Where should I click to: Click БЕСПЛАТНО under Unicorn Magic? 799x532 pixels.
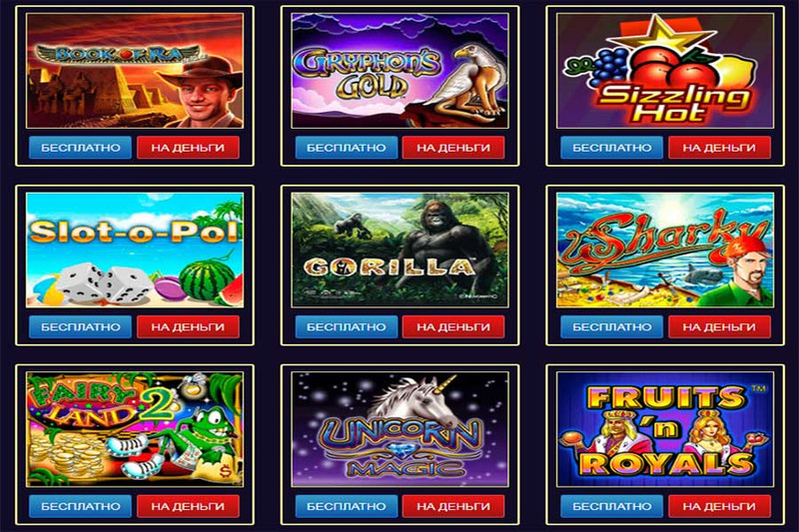pos(347,506)
